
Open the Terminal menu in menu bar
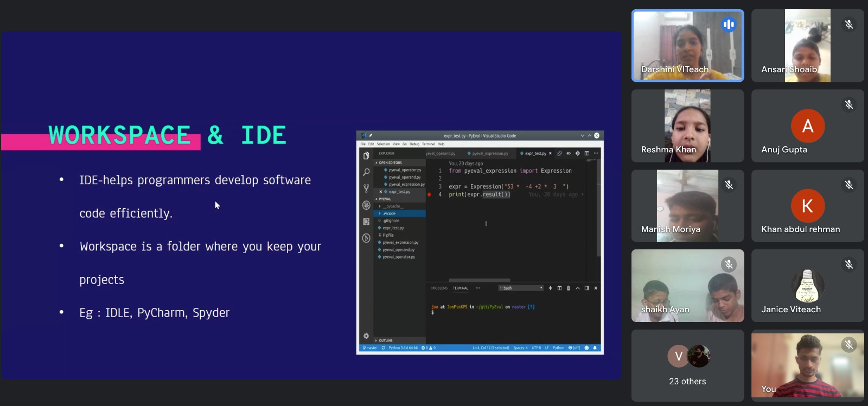click(x=428, y=144)
